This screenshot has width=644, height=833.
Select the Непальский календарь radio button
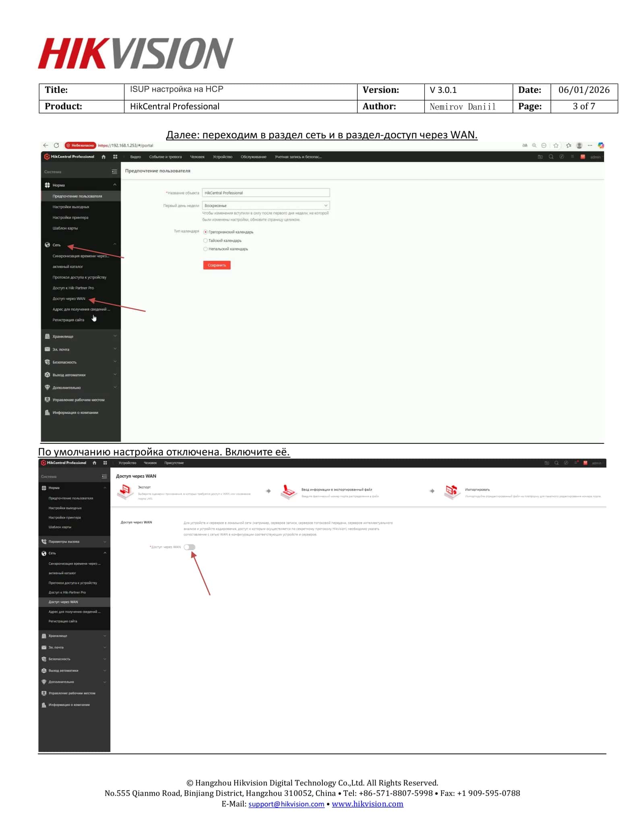205,249
